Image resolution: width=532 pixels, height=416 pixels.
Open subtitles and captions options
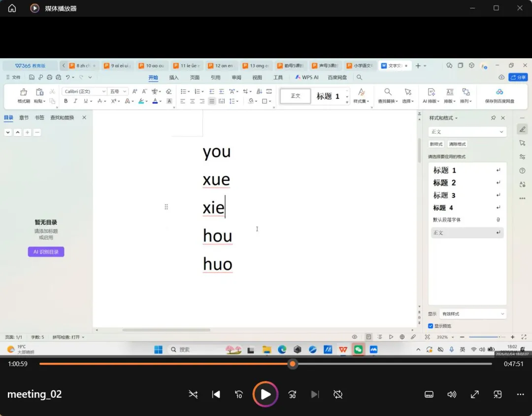[429, 394]
